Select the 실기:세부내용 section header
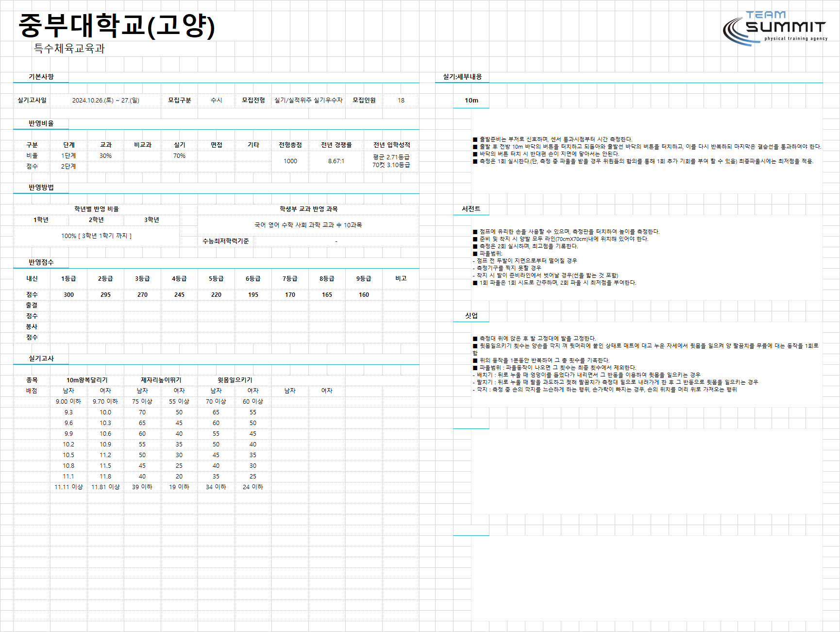The image size is (840, 632). [x=462, y=77]
